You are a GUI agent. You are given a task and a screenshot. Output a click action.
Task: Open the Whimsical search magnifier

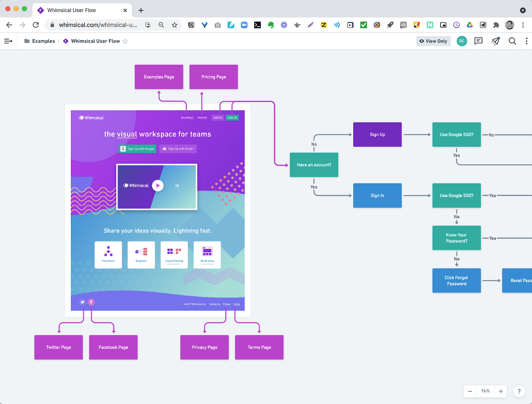coord(512,41)
